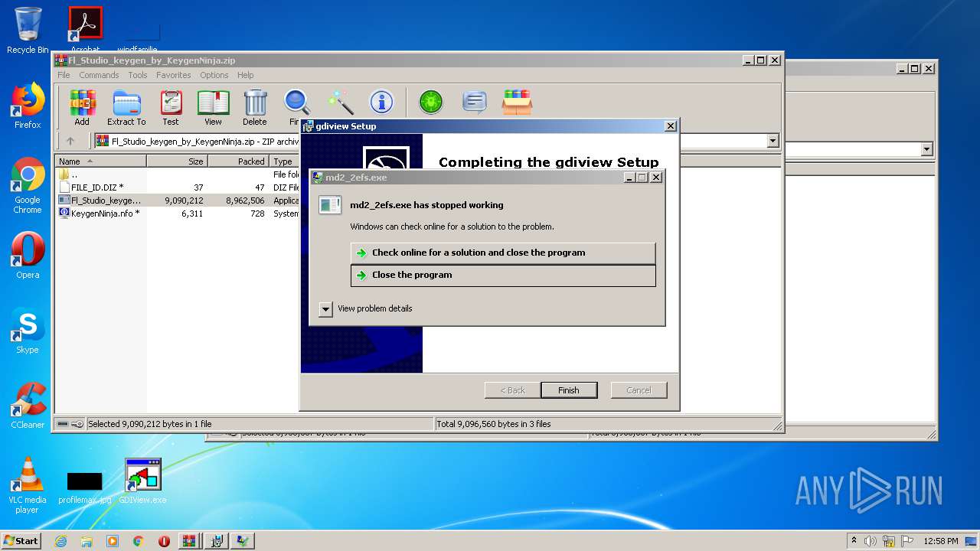This screenshot has width=980, height=551.
Task: Open profilemax.jpg desktop file
Action: click(x=84, y=487)
